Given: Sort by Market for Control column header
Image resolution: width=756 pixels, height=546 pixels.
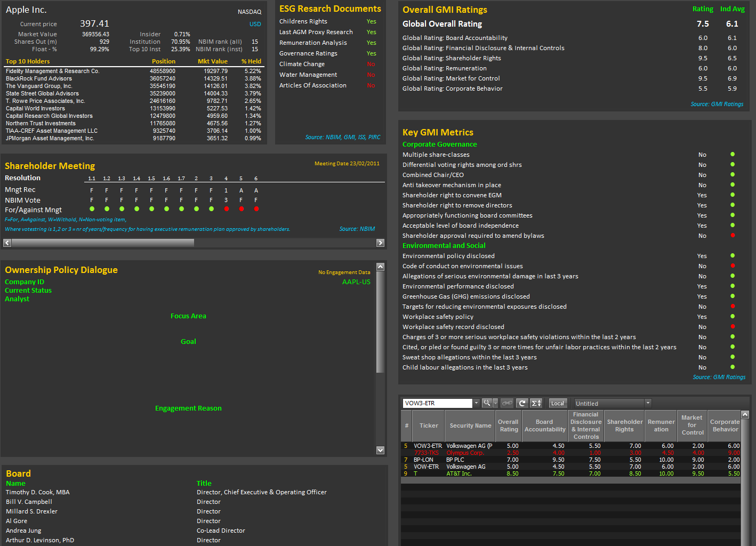Looking at the screenshot, I should 692,425.
